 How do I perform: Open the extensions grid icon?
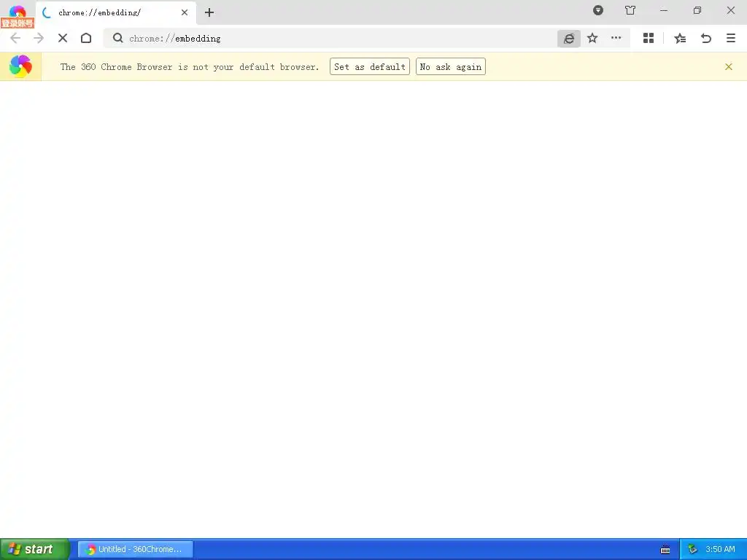click(x=649, y=38)
